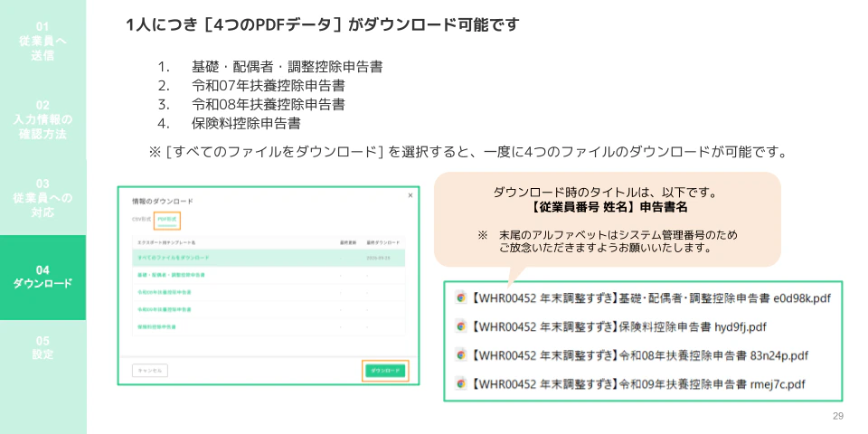Click the エクスポート用テンプレート名 column header
This screenshot has height=434, width=868.
(165, 243)
